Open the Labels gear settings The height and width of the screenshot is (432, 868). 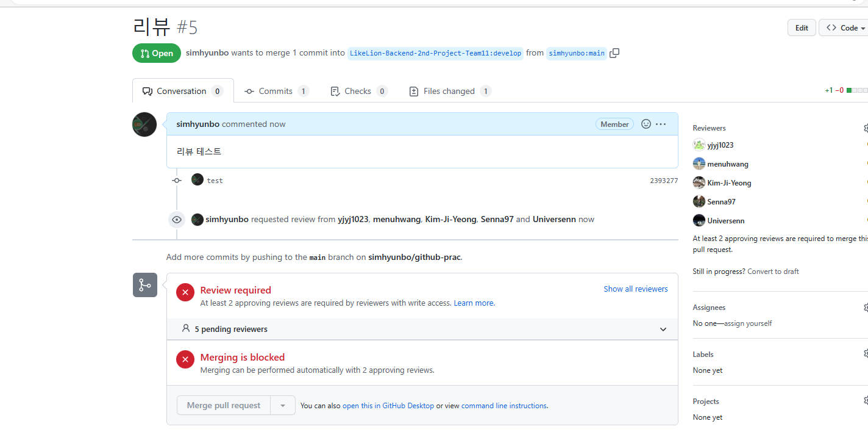[866, 354]
